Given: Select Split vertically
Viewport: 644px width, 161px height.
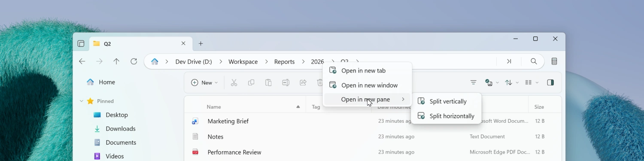Looking at the screenshot, I should (446, 101).
